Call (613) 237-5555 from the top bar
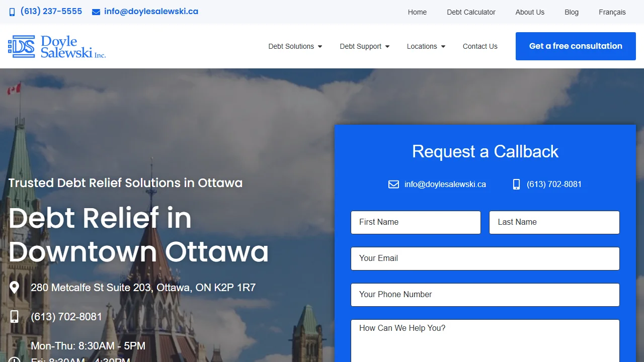This screenshot has height=362, width=644. click(51, 12)
